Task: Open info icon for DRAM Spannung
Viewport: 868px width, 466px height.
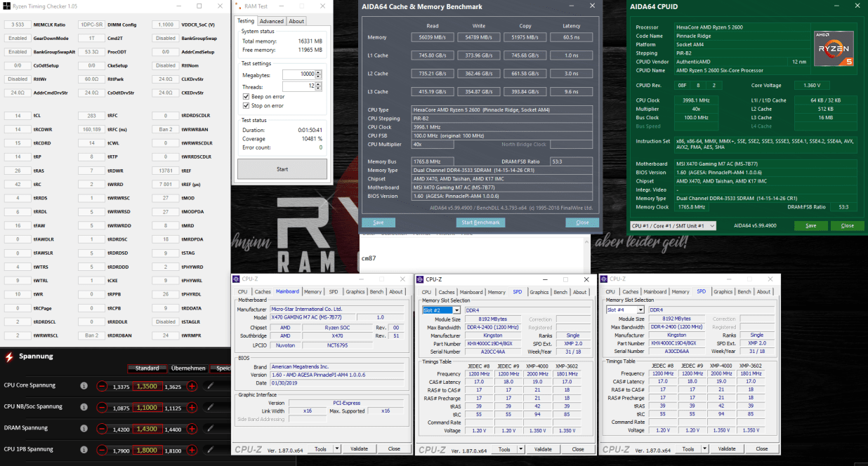Action: click(84, 428)
